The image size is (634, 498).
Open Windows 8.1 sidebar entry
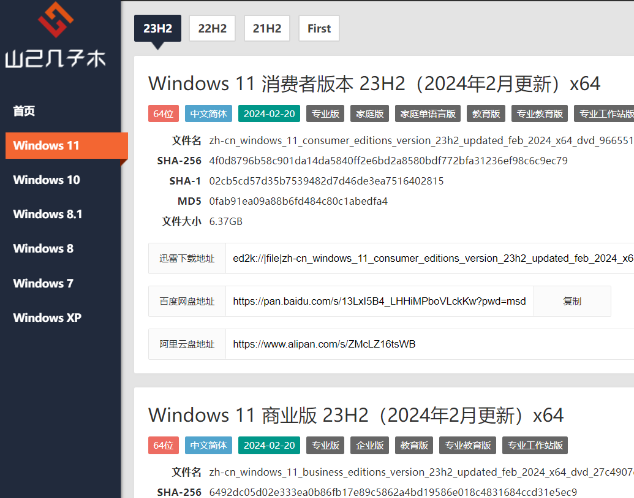[47, 214]
